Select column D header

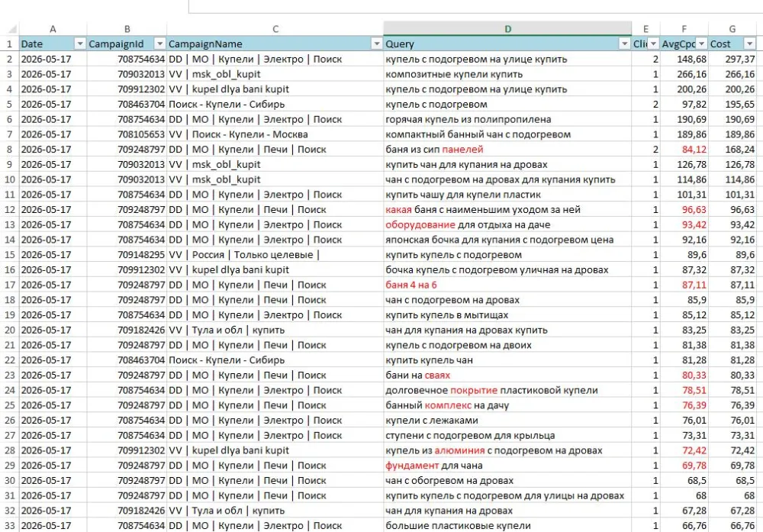click(x=507, y=29)
